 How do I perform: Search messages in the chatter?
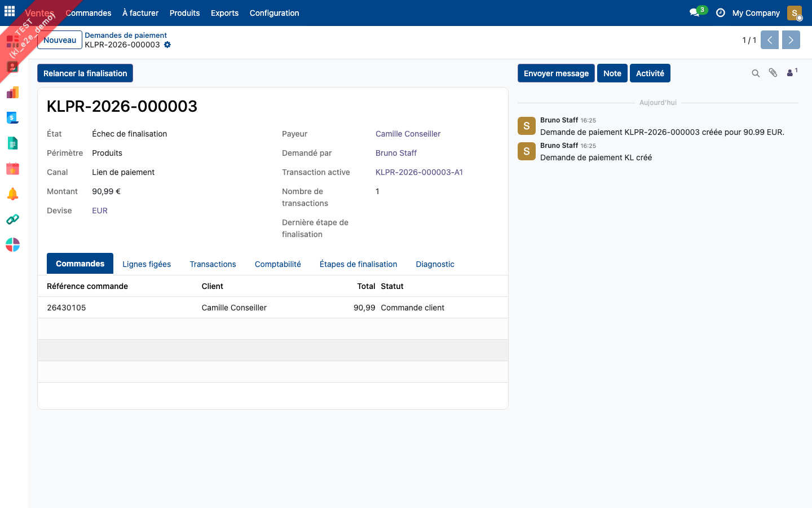pyautogui.click(x=756, y=73)
